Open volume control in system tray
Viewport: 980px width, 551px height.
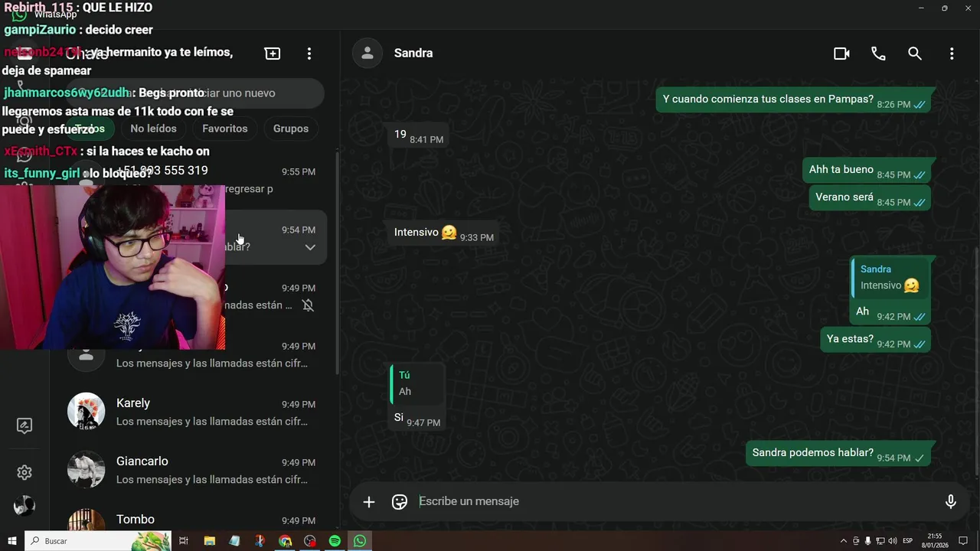892,541
